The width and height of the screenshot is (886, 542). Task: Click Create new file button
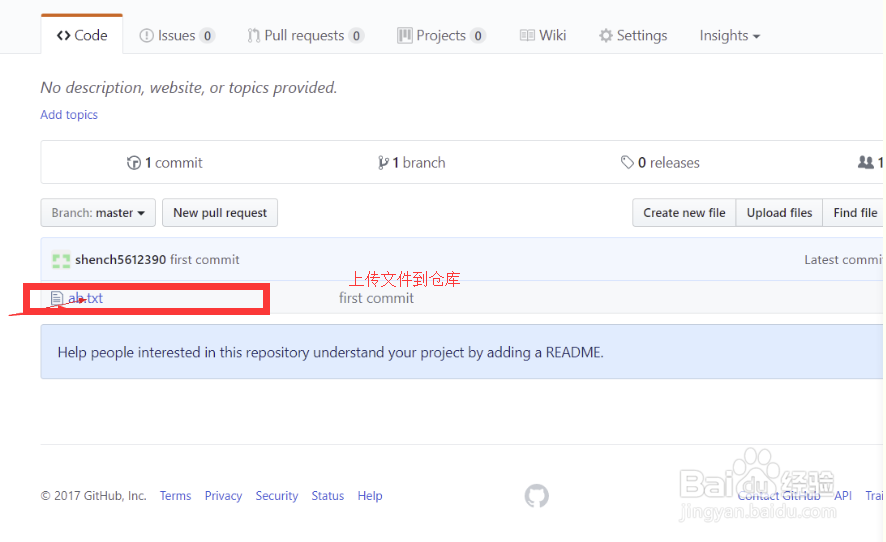[x=684, y=213]
